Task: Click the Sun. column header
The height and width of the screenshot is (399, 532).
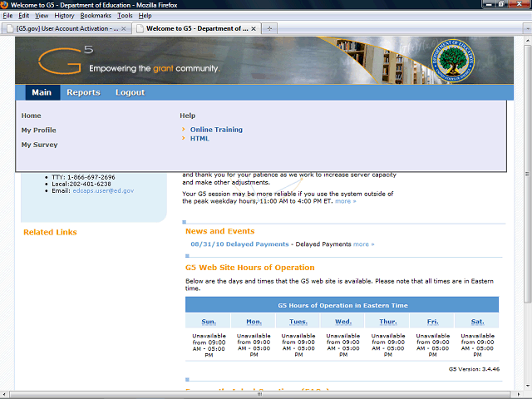Action: point(209,322)
